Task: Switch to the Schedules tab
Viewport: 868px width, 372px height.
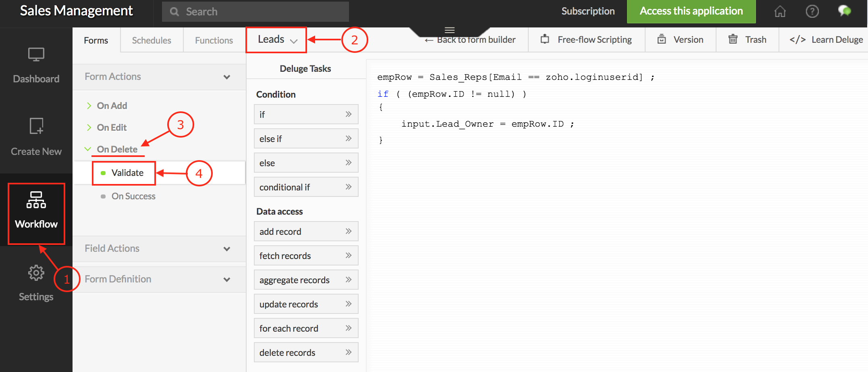Action: [152, 40]
